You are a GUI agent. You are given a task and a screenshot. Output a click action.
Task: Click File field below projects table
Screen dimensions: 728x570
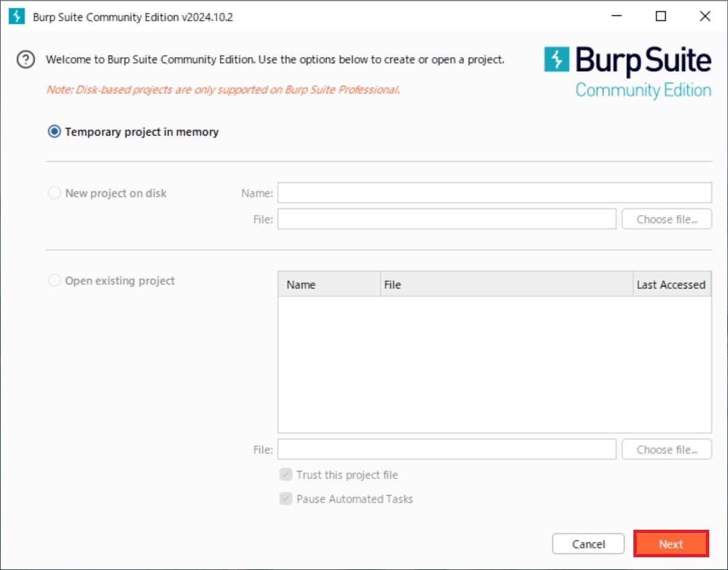447,449
